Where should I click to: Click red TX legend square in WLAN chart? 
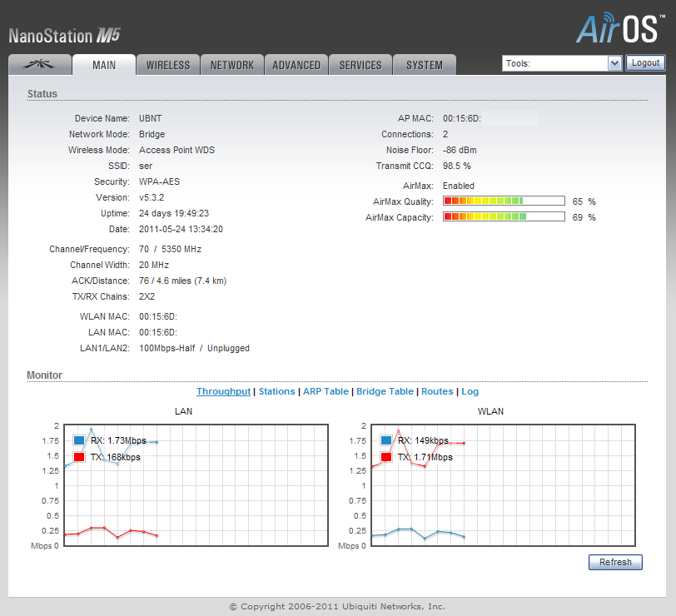point(386,457)
